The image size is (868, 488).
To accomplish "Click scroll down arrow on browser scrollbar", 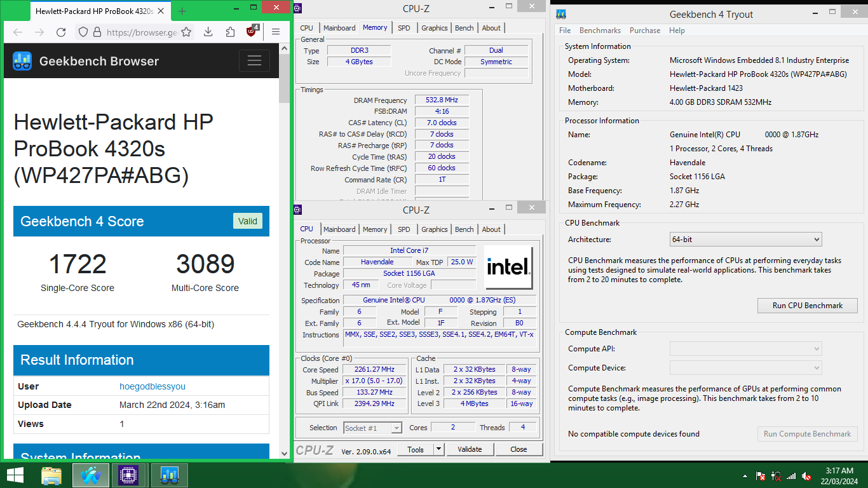I will pos(285,453).
